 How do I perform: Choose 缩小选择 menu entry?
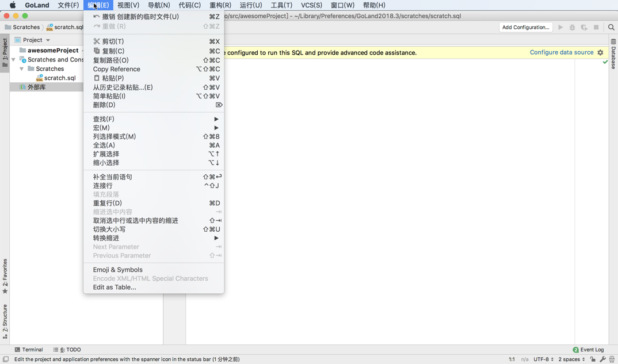pyautogui.click(x=154, y=163)
